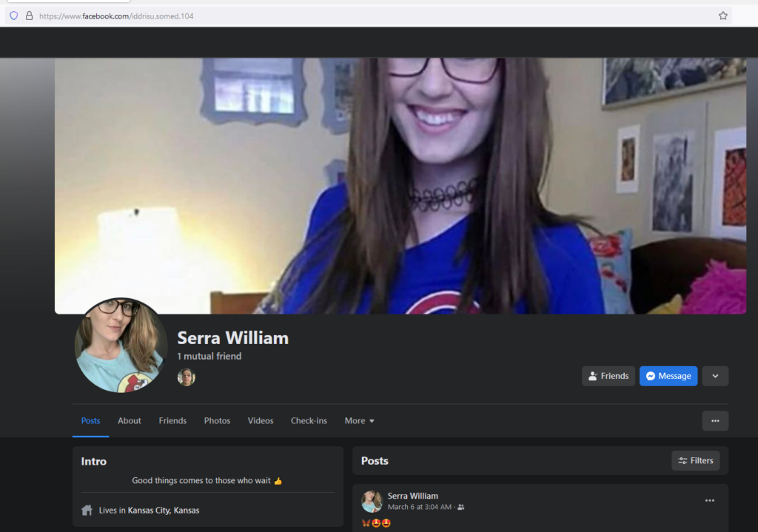Click the 'March 6 at 3:04 AM' timestamp
This screenshot has width=758, height=532.
[420, 507]
